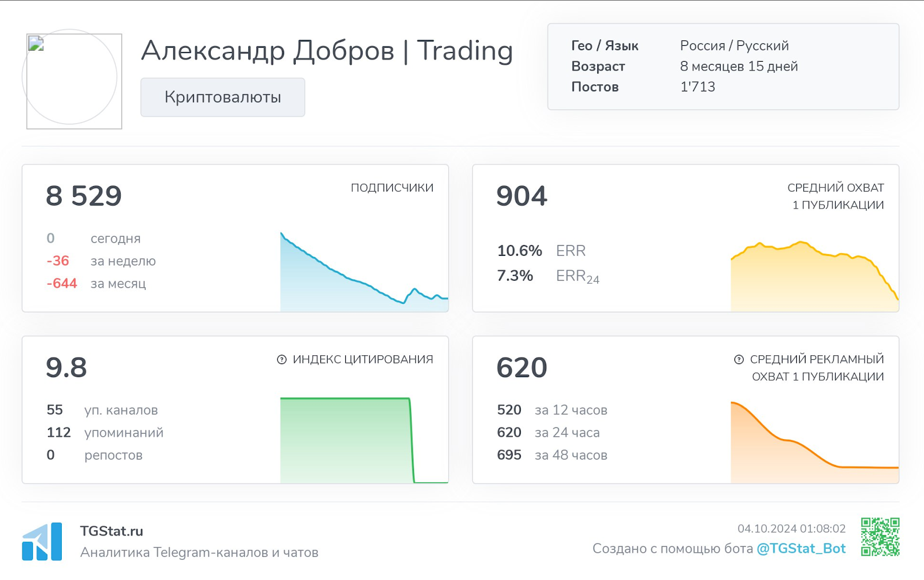Open the @TGStat_Bot link
Screen dimensions: 924x580
click(x=801, y=548)
